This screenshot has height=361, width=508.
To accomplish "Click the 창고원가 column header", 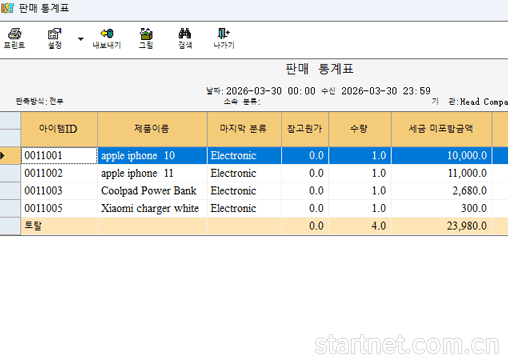I will coord(305,129).
